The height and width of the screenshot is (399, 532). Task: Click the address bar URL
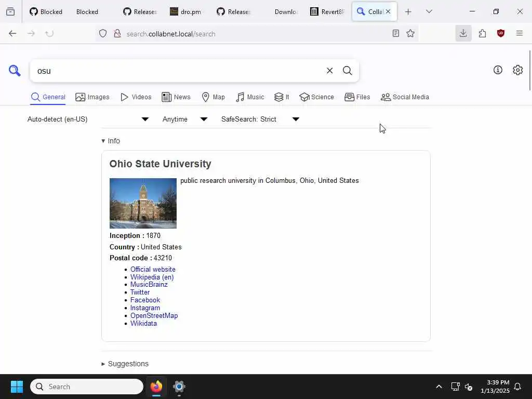[x=171, y=34]
